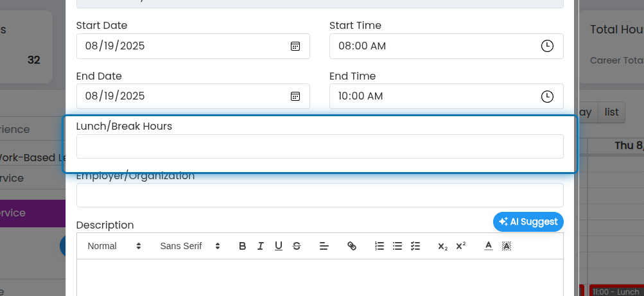Insert a numbered list

click(379, 246)
